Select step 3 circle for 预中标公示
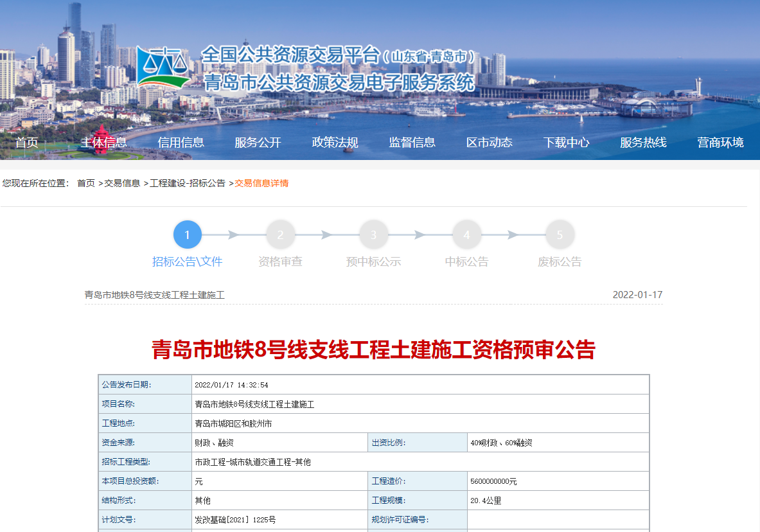760x532 pixels. pyautogui.click(x=373, y=235)
